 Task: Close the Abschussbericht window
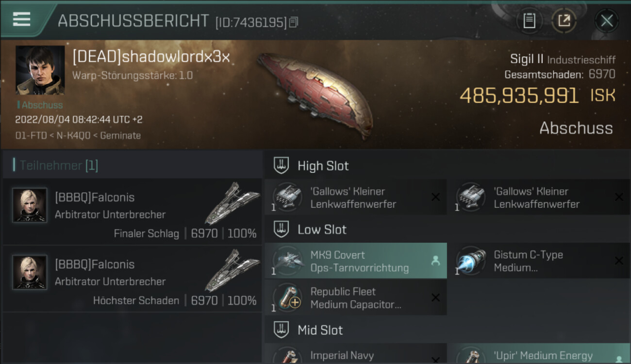[606, 20]
